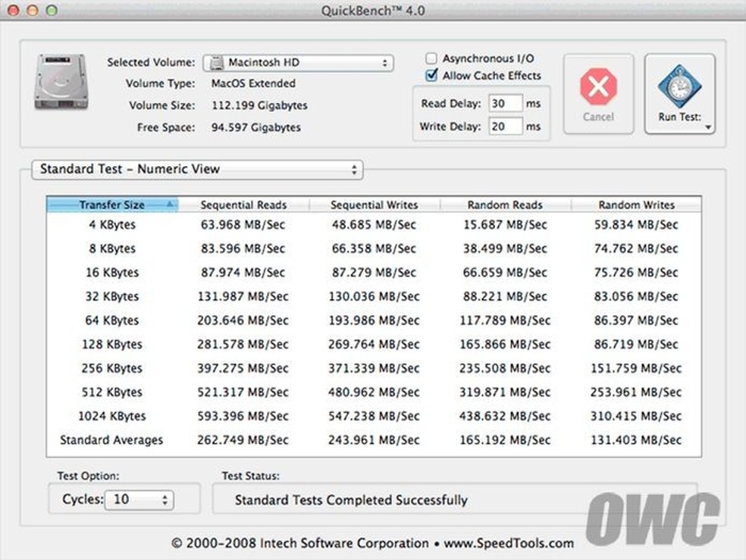This screenshot has height=560, width=746.
Task: Open the Standard Test – Numeric View selector
Action: tap(196, 170)
